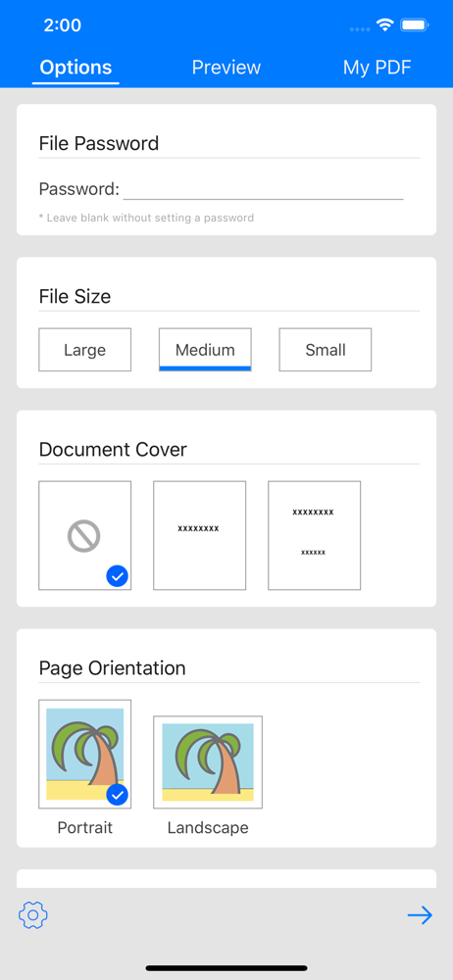Open the My PDF tab
The height and width of the screenshot is (980, 453).
(x=377, y=67)
